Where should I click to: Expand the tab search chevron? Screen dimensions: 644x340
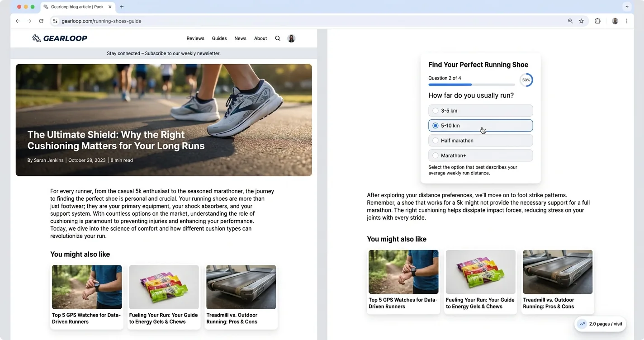(x=627, y=7)
